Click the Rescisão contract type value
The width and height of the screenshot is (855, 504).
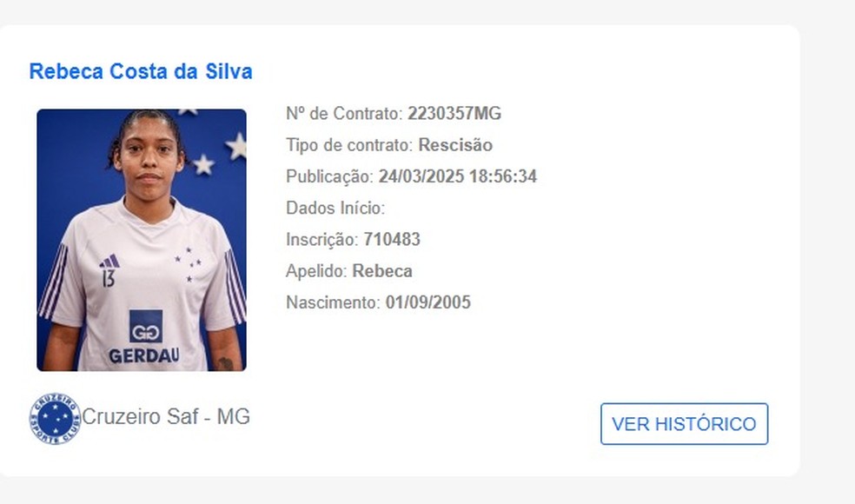pyautogui.click(x=455, y=145)
